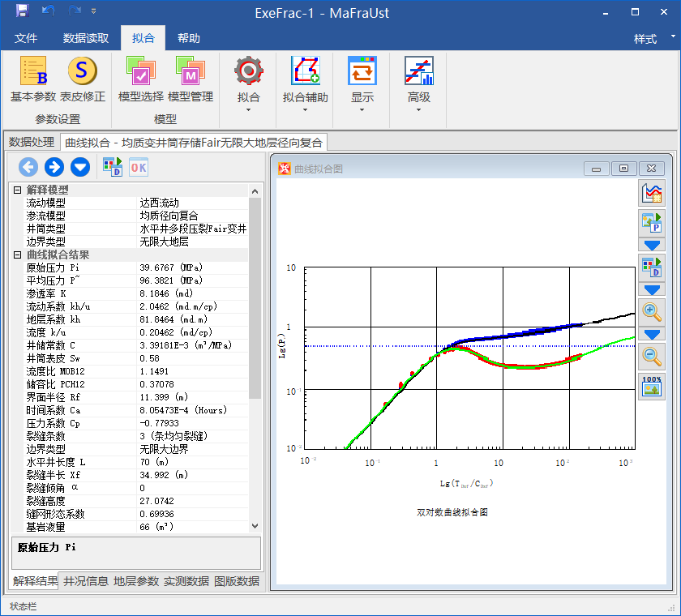Collapse the 解释模型 tree section
Viewport: 681px width, 616px height.
coord(16,190)
